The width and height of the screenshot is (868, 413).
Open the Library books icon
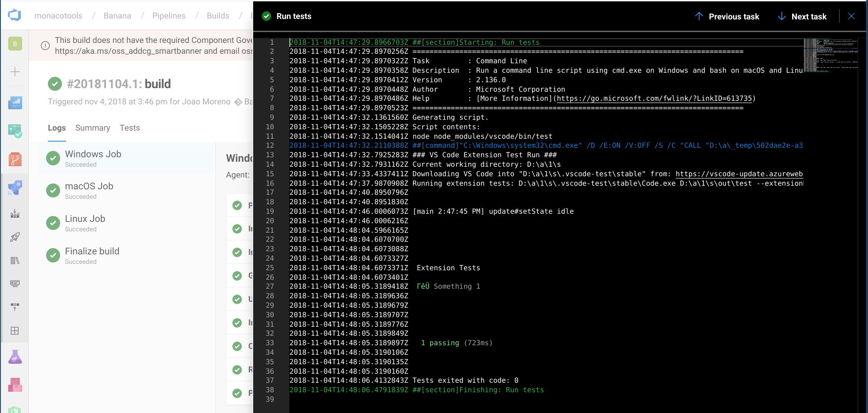15,260
